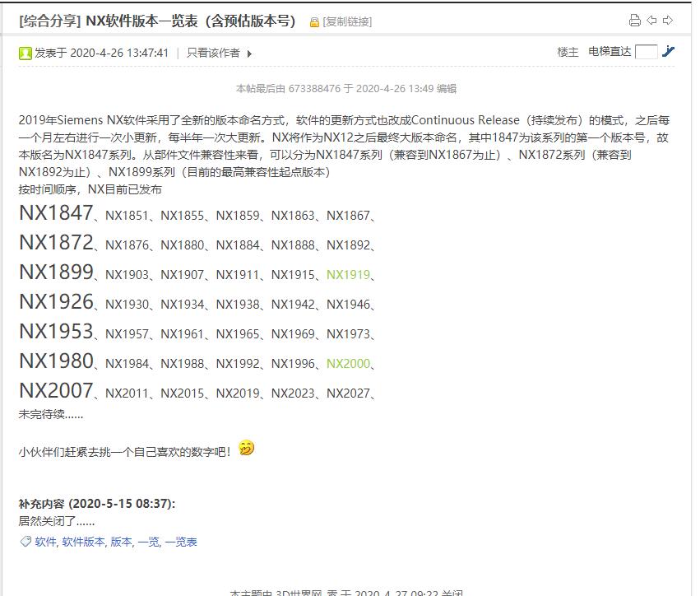Click NX1988 in the version list
Viewport: 700px width, 596px height.
(x=182, y=364)
